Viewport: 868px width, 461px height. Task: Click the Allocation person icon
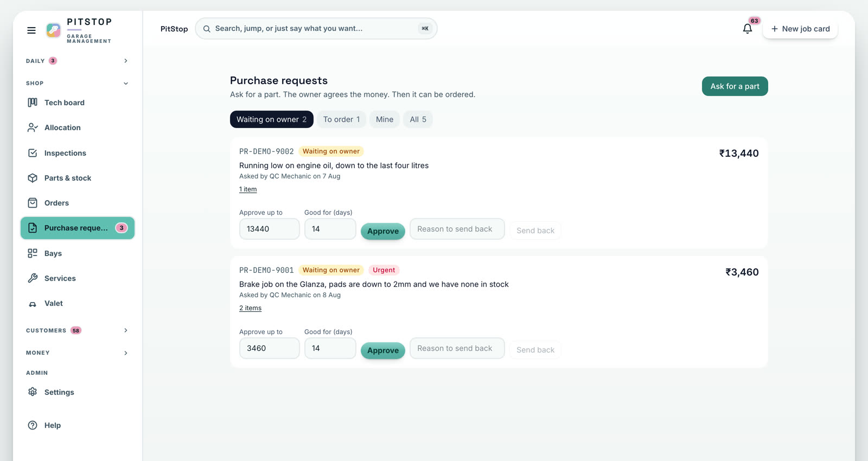tap(33, 127)
